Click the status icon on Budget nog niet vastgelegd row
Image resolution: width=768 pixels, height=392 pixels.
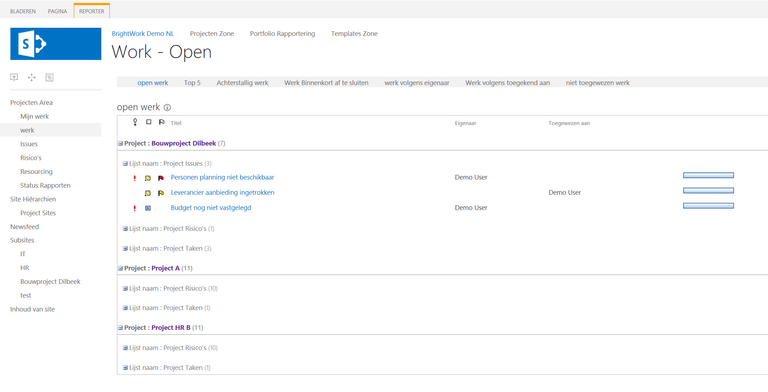pos(147,208)
